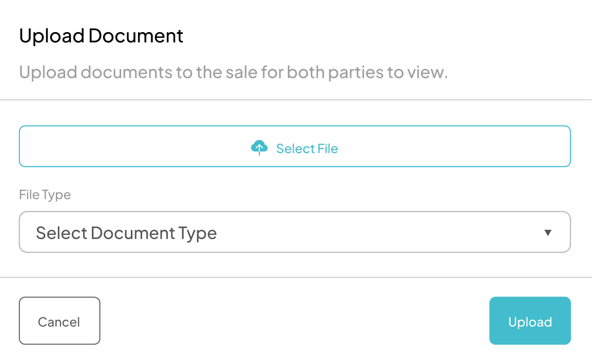Click the 'Select Document Type' placeholder text

(x=126, y=233)
